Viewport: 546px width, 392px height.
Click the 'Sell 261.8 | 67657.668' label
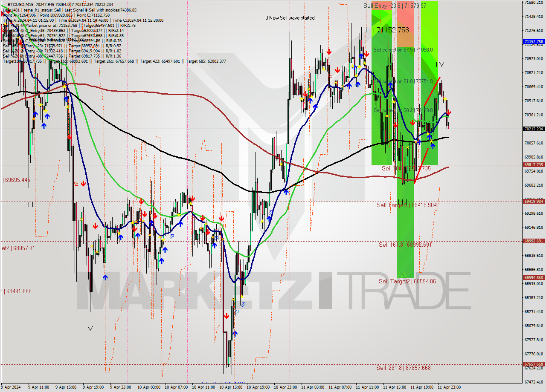click(x=404, y=368)
